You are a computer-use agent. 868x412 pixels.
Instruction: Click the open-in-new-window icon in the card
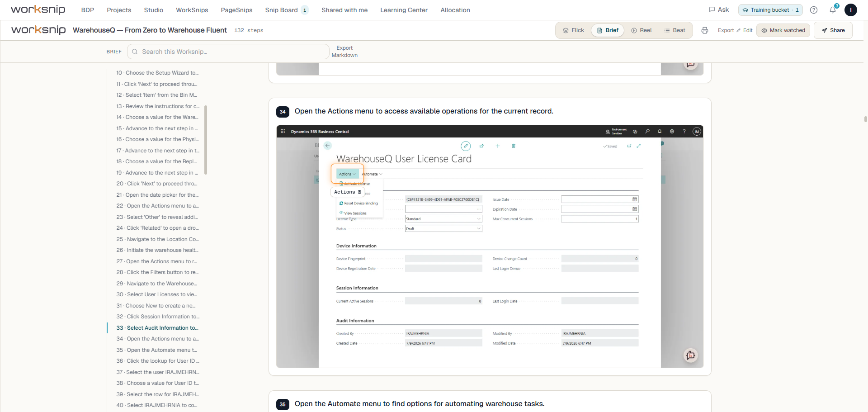(629, 146)
